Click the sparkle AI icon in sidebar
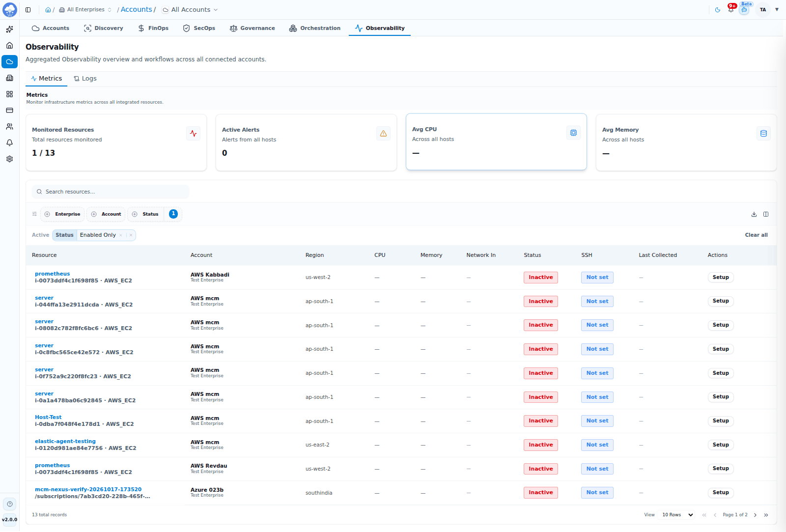 click(9, 29)
